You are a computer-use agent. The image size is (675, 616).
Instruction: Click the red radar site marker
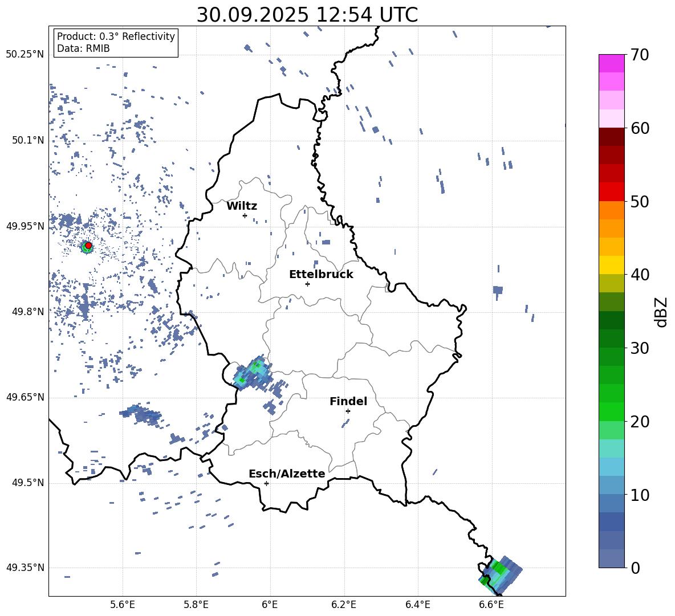pyautogui.click(x=88, y=246)
